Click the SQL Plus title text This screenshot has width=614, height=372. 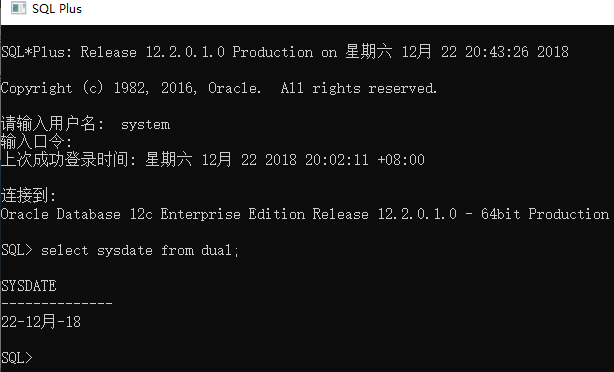point(57,9)
